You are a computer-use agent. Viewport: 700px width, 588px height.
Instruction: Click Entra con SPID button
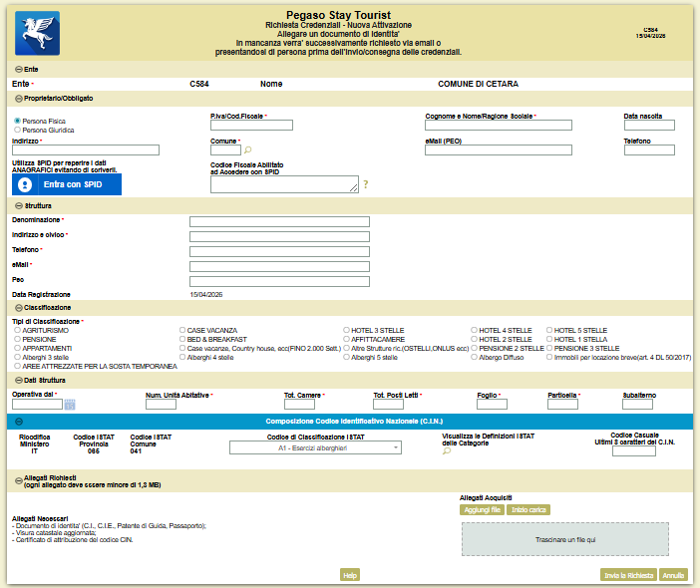coord(67,184)
